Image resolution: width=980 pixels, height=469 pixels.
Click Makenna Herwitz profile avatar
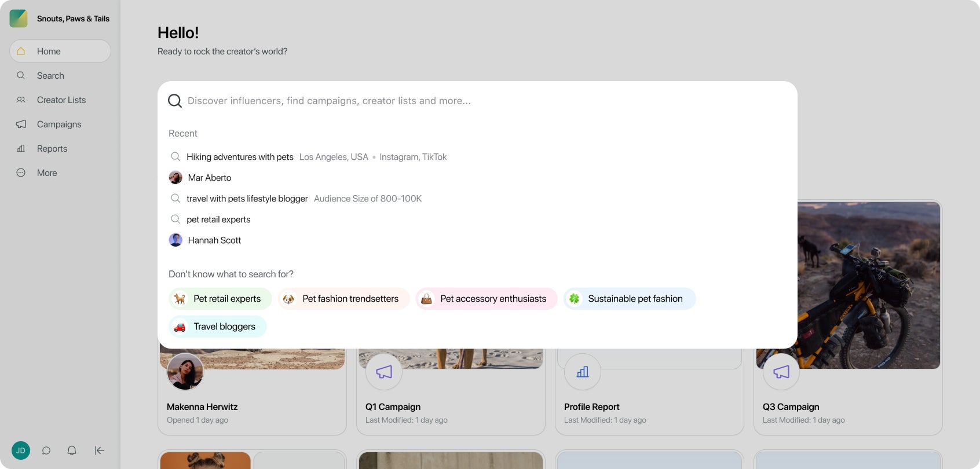point(185,372)
